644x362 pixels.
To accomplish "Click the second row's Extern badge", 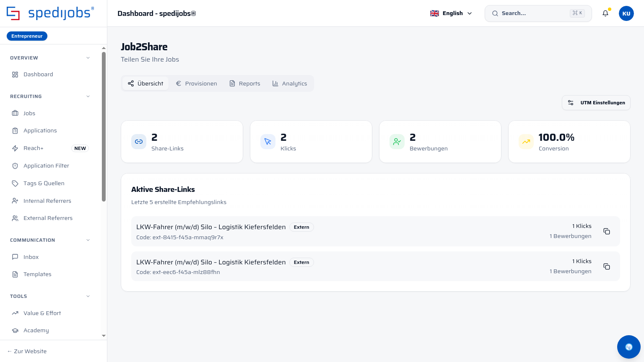I will coord(301,262).
